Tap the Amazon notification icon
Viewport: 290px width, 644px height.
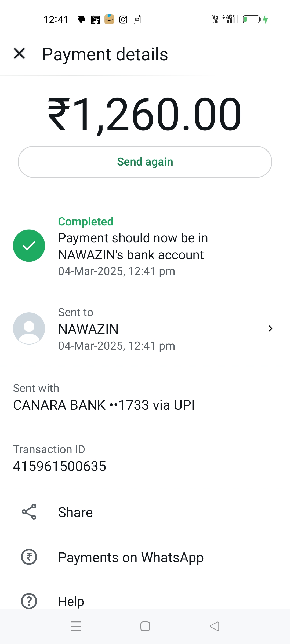tap(109, 19)
